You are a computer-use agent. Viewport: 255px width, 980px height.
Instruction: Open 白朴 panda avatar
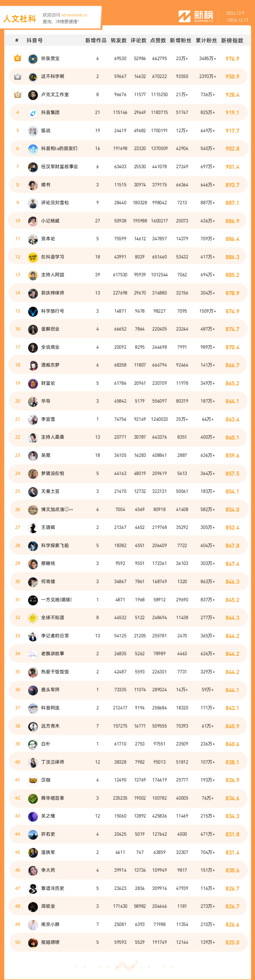point(33,744)
